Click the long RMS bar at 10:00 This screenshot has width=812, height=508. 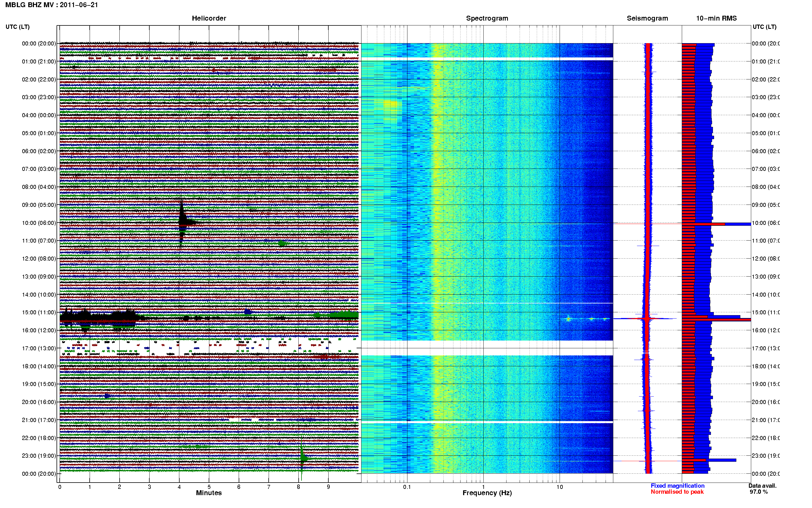(x=716, y=224)
